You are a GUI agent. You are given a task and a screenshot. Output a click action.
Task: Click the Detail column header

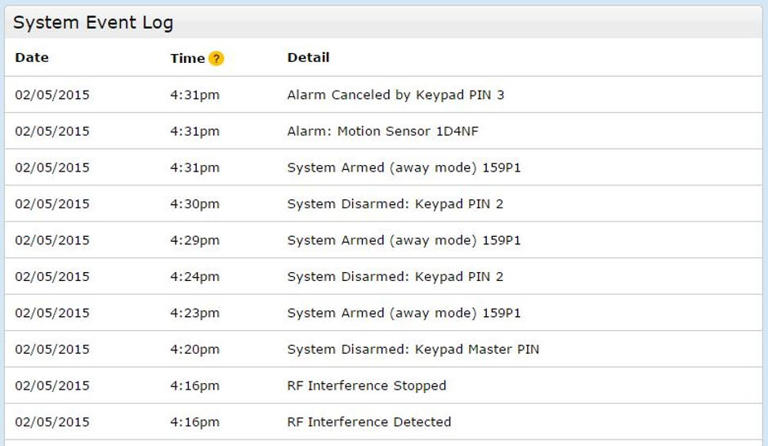pos(308,58)
